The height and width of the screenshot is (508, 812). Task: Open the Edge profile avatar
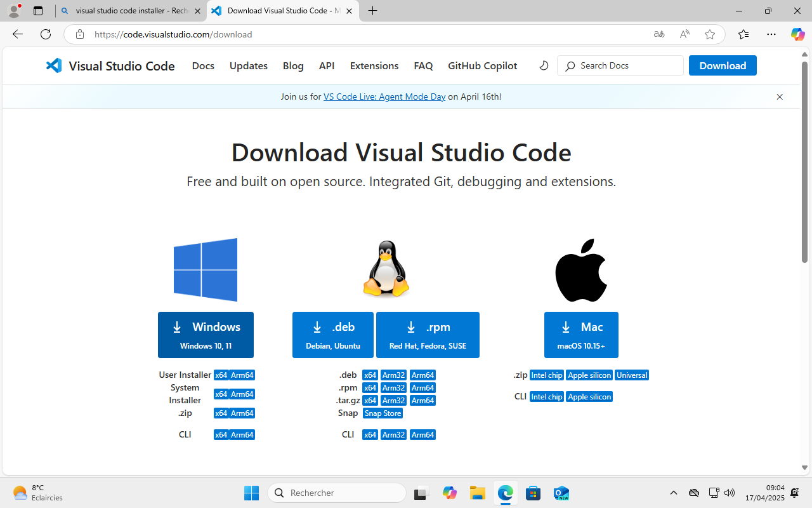[x=14, y=11]
